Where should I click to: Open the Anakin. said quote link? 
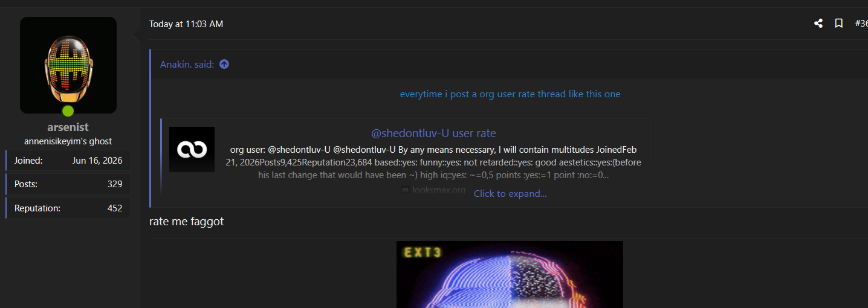point(187,64)
